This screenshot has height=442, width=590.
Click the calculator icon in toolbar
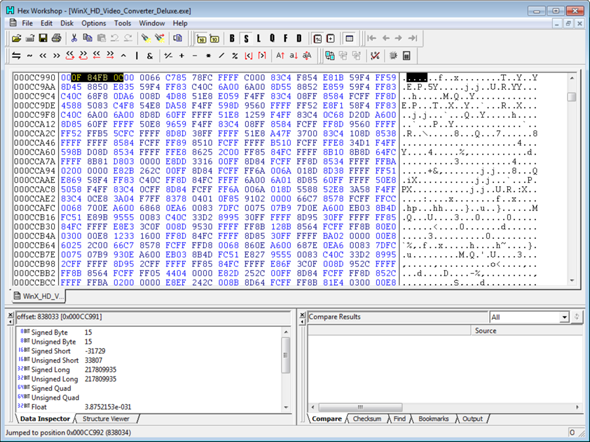(406, 56)
